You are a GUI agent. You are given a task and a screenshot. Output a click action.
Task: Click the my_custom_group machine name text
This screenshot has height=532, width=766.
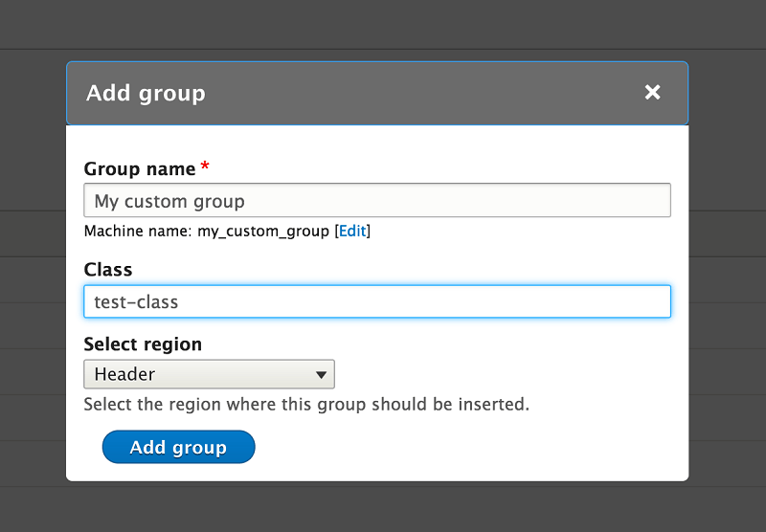pyautogui.click(x=263, y=232)
